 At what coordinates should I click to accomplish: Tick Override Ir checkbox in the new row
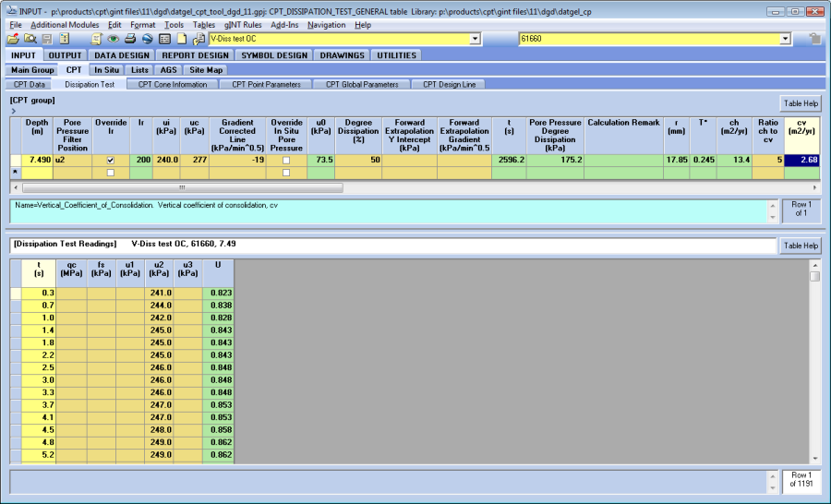click(111, 173)
